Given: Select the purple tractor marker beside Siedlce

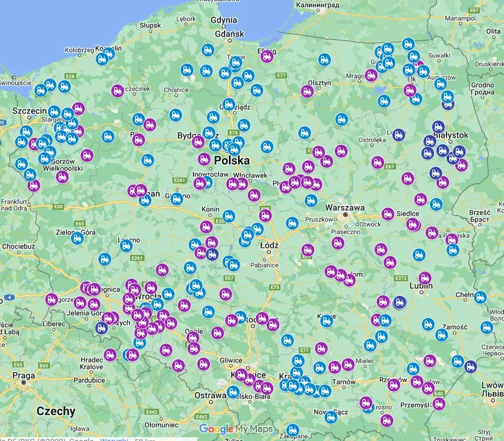Looking at the screenshot, I should tap(387, 214).
